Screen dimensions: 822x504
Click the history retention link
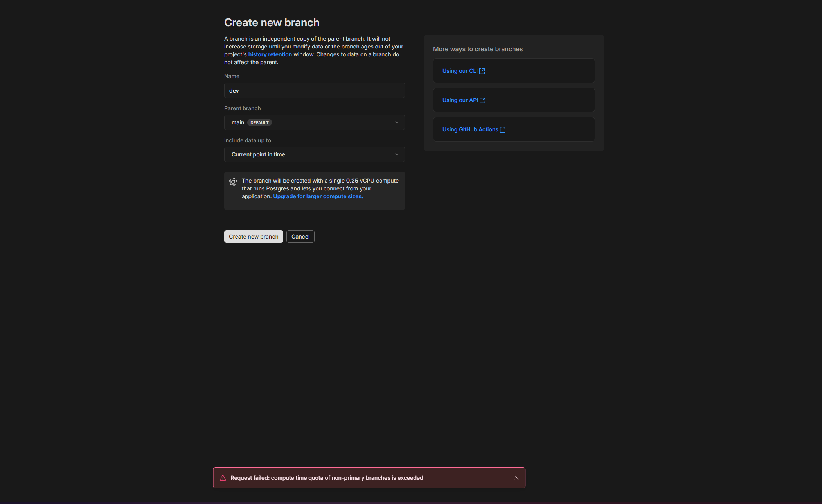(270, 54)
